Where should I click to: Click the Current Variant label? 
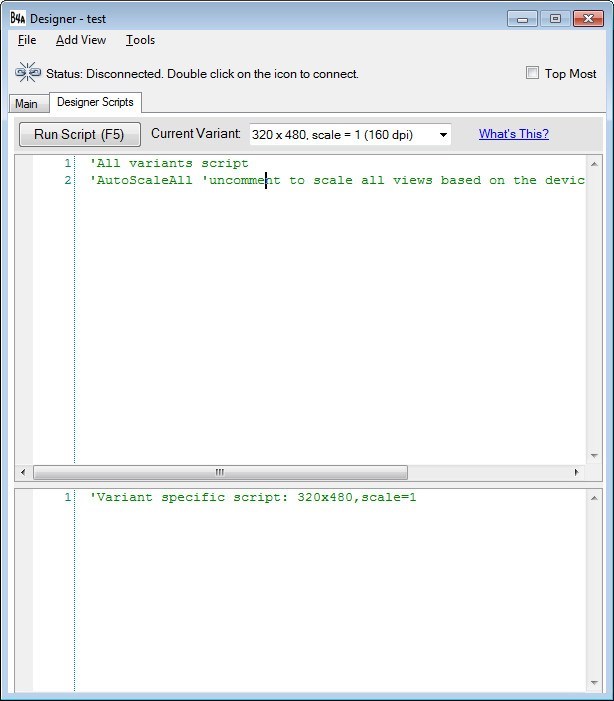pyautogui.click(x=195, y=134)
